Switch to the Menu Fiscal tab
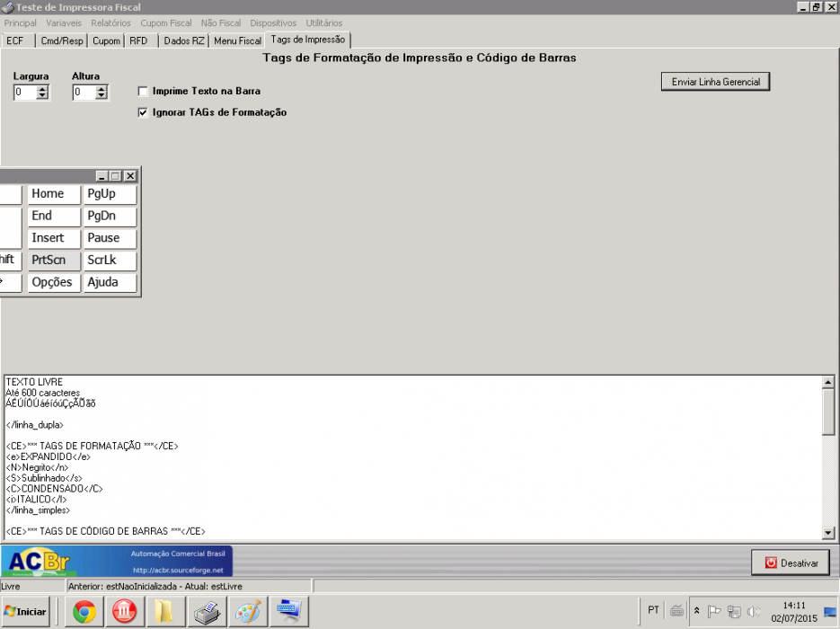Viewport: 840px width, 629px height. (237, 40)
